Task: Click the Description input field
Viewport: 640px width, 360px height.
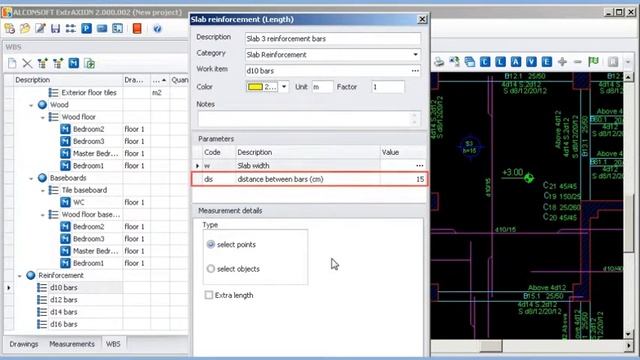Action: click(x=333, y=39)
